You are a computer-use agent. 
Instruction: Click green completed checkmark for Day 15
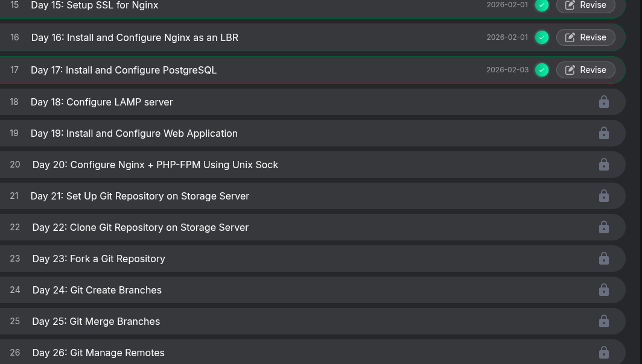[542, 5]
